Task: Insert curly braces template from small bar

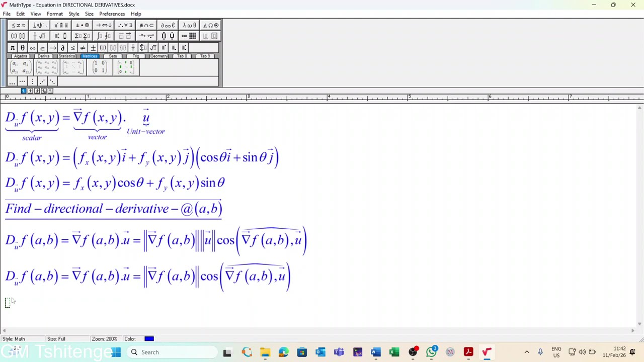Action: click(x=123, y=48)
